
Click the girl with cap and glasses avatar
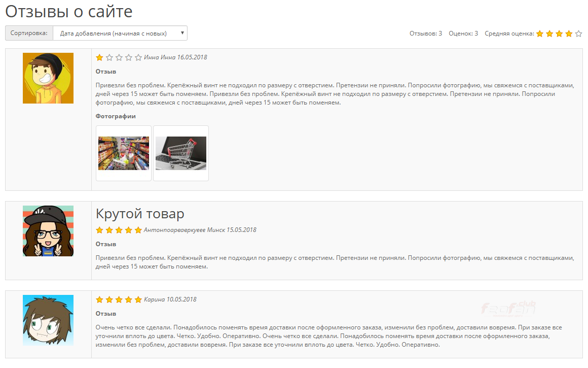coord(48,231)
